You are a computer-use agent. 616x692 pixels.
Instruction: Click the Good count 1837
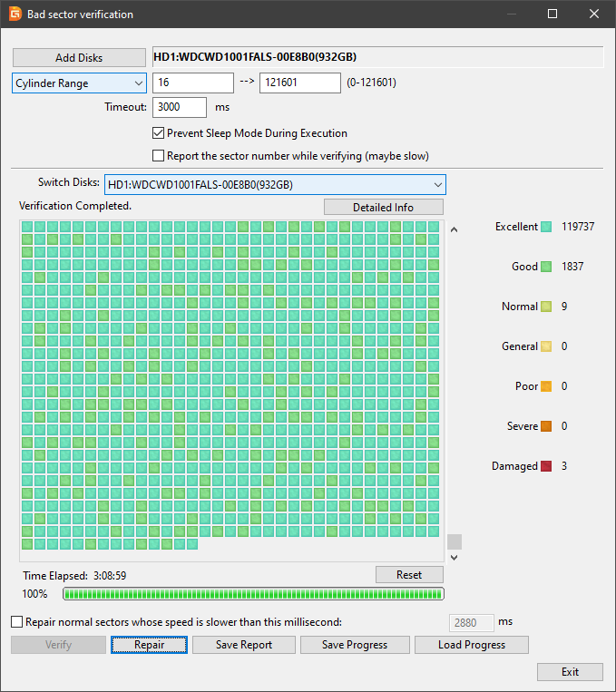572,267
